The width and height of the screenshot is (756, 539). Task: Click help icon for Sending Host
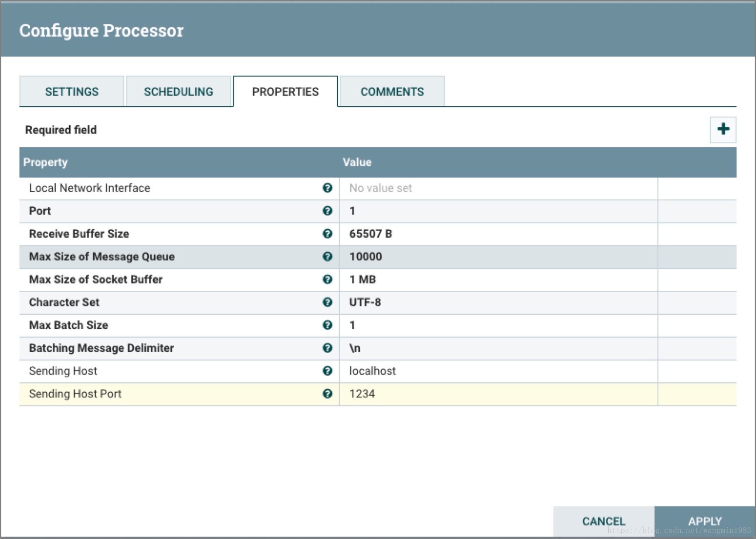pyautogui.click(x=327, y=371)
